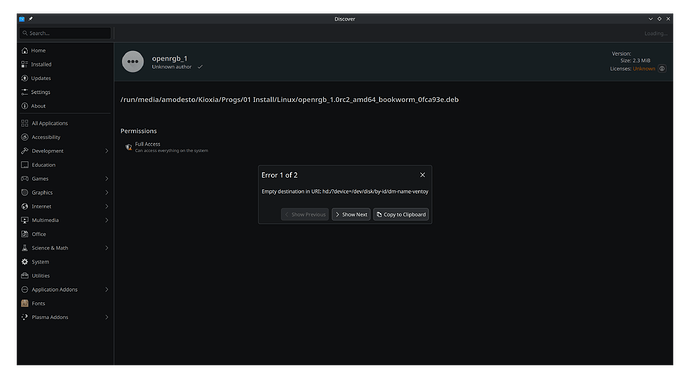Select the Updates icon in sidebar
This screenshot has height=385, width=690.
25,78
